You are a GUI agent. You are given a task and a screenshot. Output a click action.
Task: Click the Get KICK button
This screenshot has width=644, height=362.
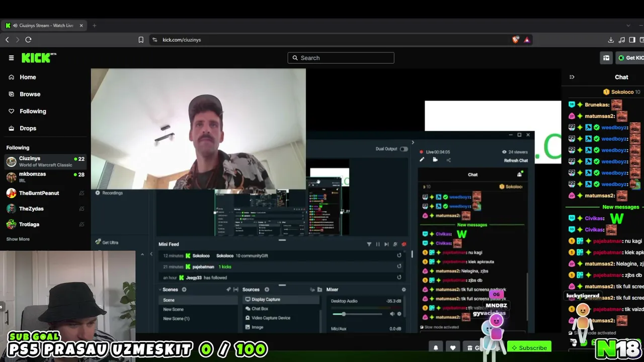(631, 58)
